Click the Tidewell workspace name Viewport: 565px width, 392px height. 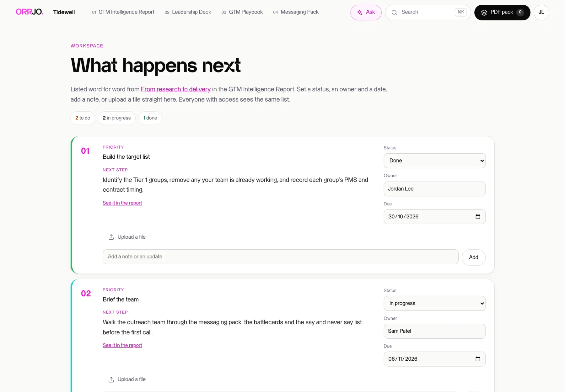(x=64, y=12)
